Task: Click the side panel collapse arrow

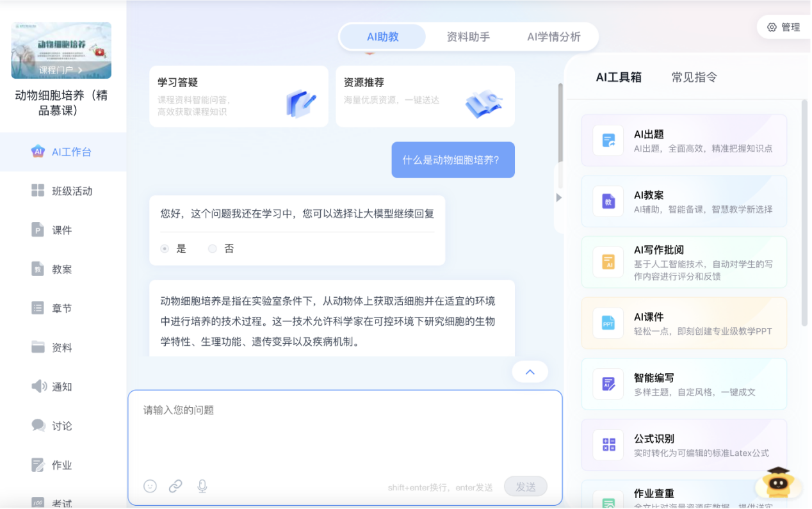Action: tap(558, 197)
